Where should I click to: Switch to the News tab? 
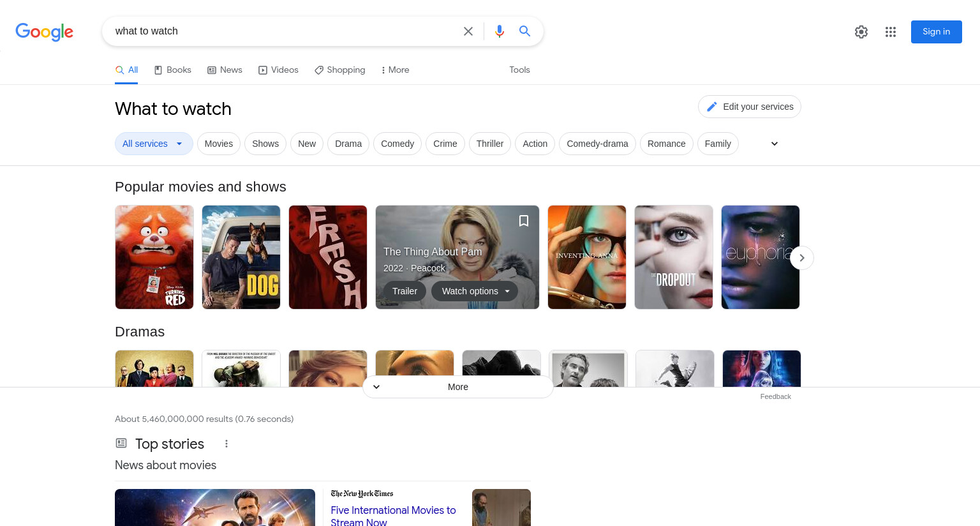tap(225, 70)
